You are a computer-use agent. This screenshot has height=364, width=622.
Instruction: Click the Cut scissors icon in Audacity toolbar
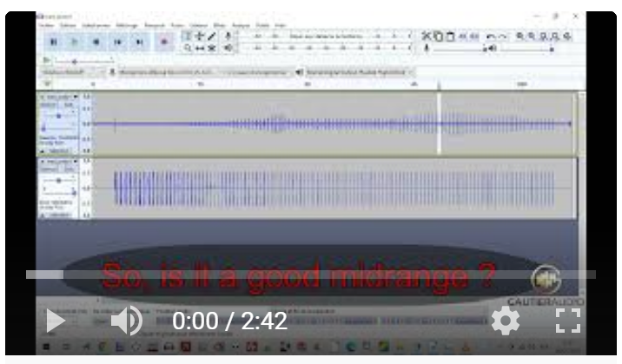click(x=427, y=36)
